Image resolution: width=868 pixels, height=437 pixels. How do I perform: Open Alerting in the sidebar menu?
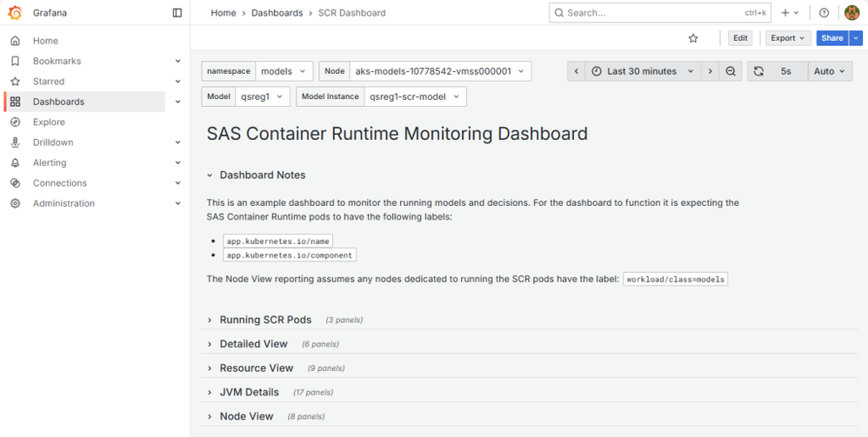tap(50, 162)
